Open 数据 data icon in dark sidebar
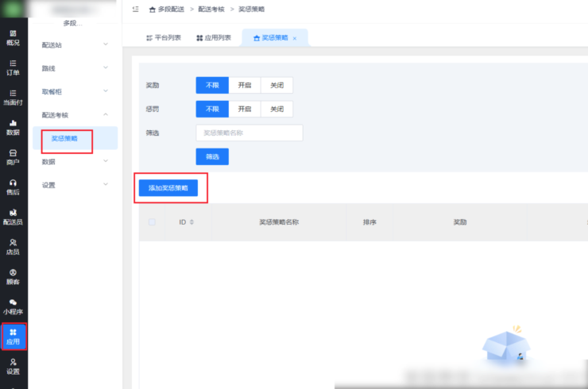This screenshot has height=389, width=588. [13, 127]
